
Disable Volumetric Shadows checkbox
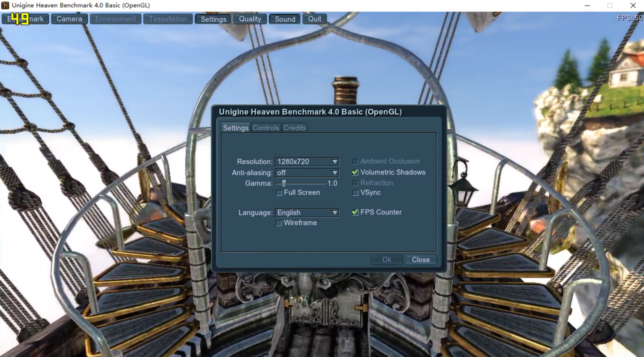click(x=355, y=172)
